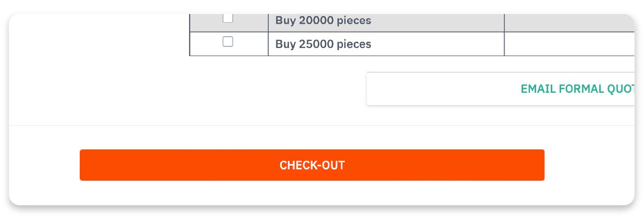Click the word "Buy" in the 20000 row
This screenshot has height=219, width=644.
point(285,21)
